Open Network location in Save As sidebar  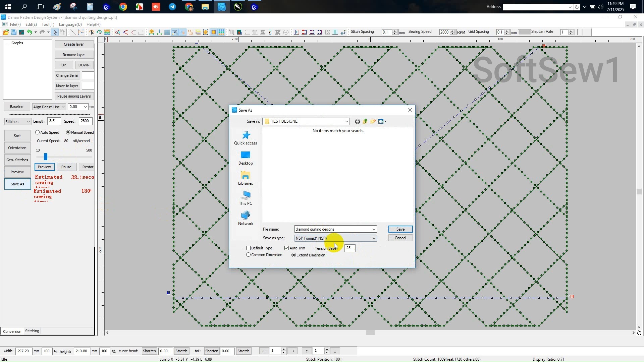(246, 219)
